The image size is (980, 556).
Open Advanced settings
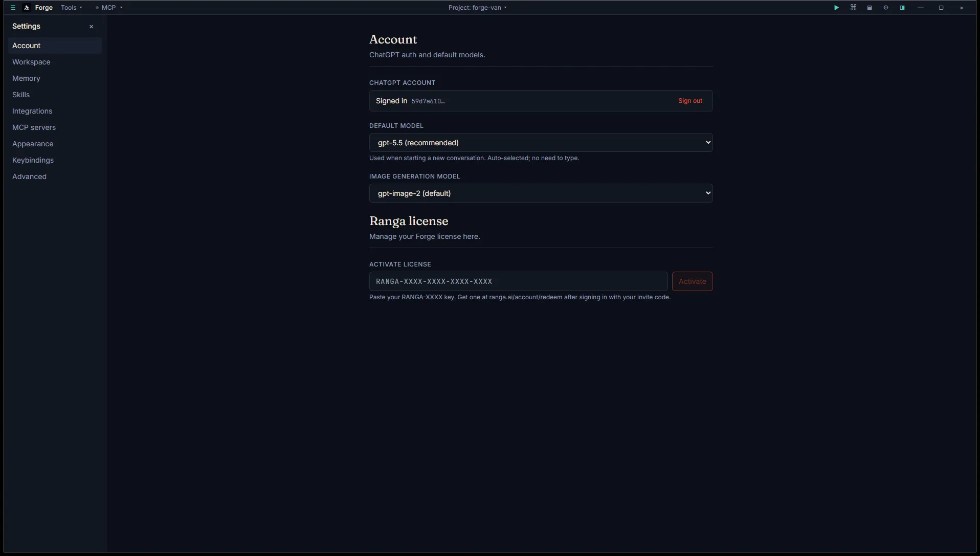coord(55,176)
